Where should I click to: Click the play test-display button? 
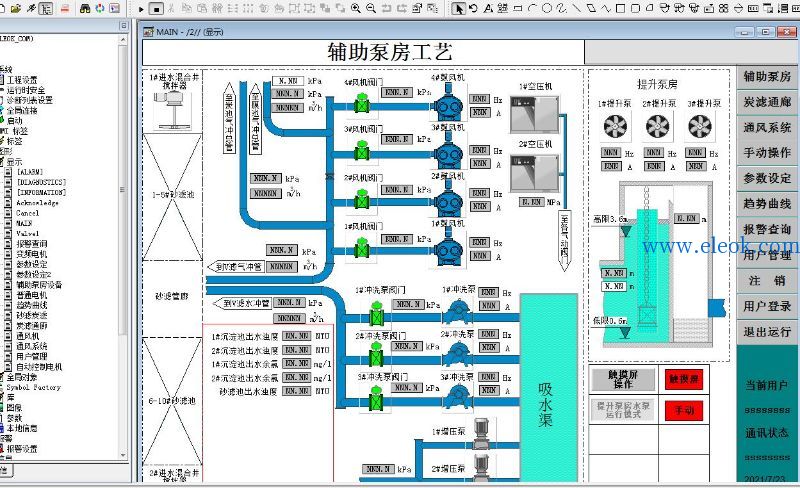coord(141,9)
